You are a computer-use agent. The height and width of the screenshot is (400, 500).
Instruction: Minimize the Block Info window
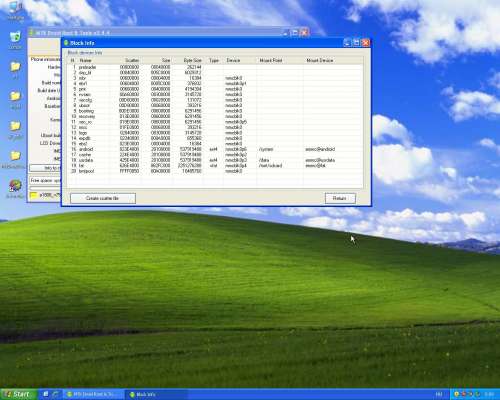[x=347, y=43]
